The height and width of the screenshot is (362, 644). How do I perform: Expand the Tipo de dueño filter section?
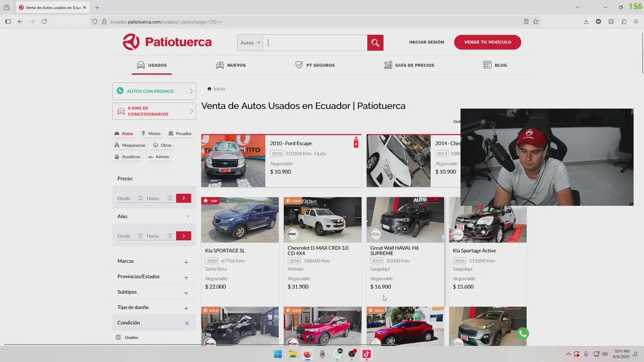pos(186,308)
